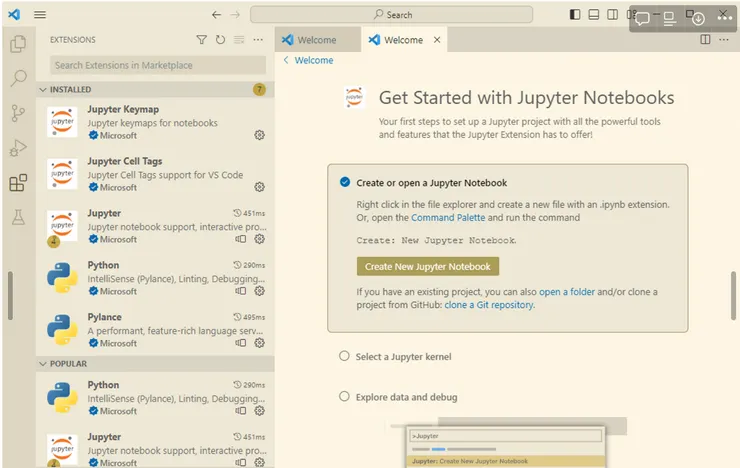The width and height of the screenshot is (740, 468).
Task: Toggle Create or open a Jupyter Notebook step
Action: click(345, 182)
